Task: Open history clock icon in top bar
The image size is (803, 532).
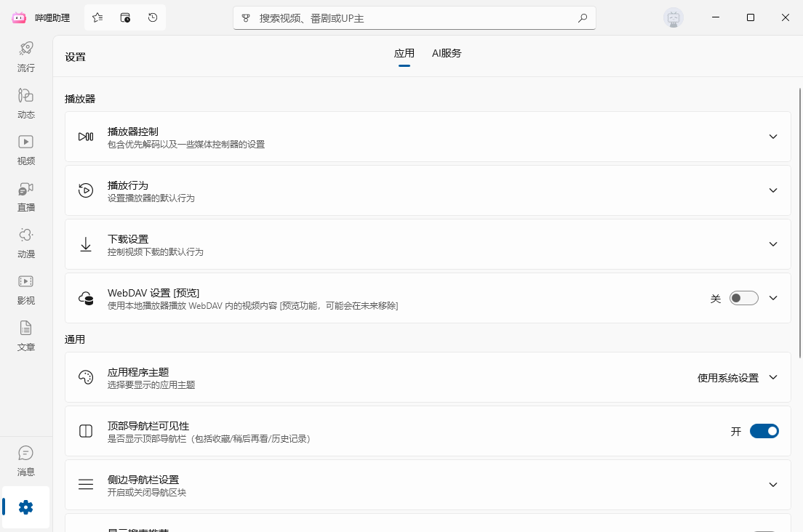Action: (x=153, y=18)
